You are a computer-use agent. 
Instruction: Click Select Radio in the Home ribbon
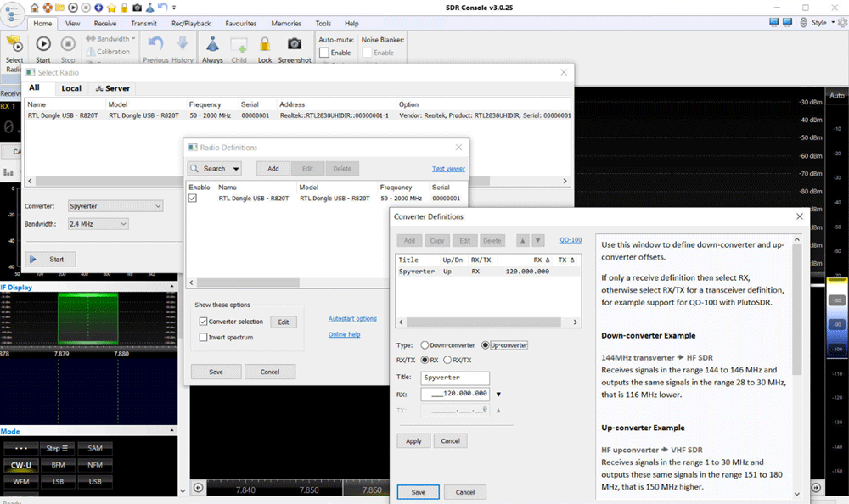14,53
